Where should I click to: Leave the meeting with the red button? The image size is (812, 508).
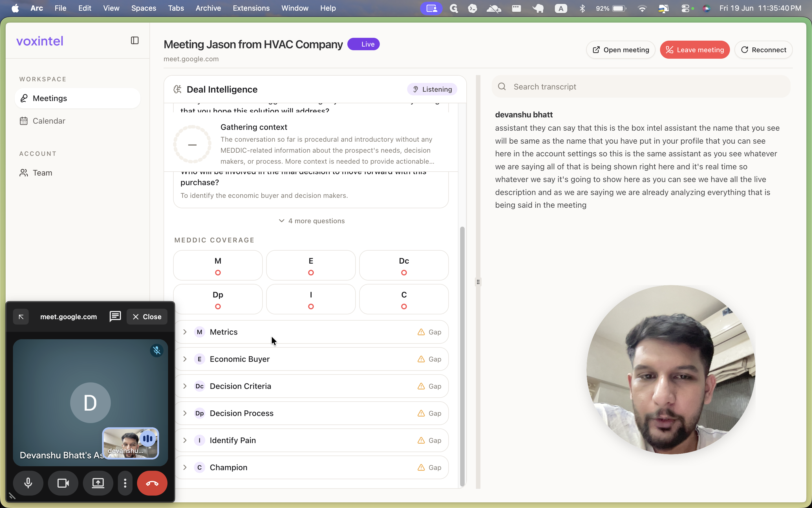695,50
